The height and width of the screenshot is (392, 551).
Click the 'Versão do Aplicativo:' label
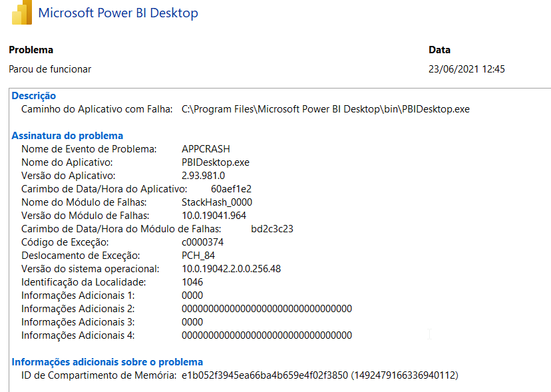click(x=68, y=176)
